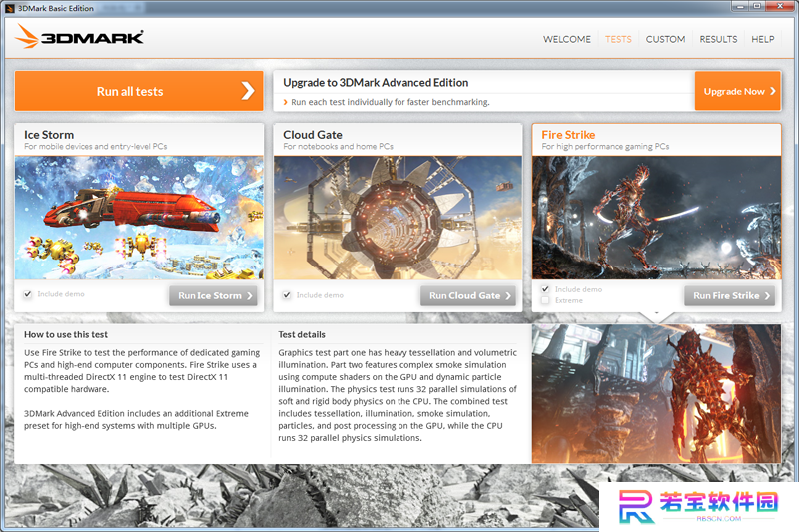
Task: Run the Cloud Gate benchmark
Action: click(x=467, y=295)
